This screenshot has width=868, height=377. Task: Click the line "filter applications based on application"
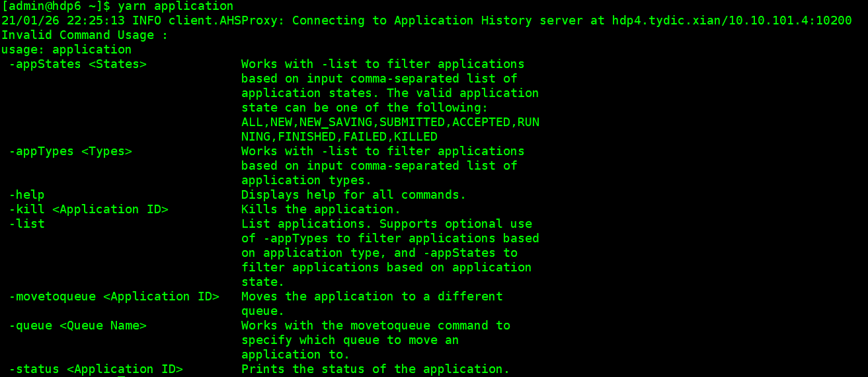(x=387, y=267)
